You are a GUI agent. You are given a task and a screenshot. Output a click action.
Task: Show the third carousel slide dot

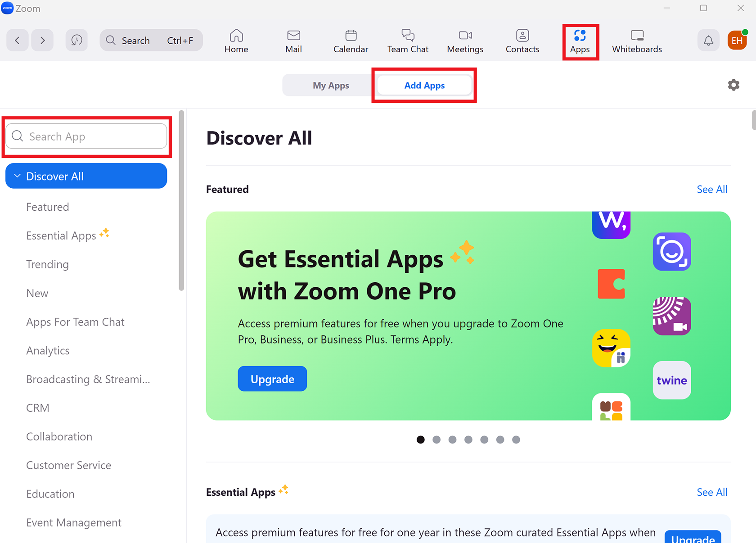click(x=452, y=439)
